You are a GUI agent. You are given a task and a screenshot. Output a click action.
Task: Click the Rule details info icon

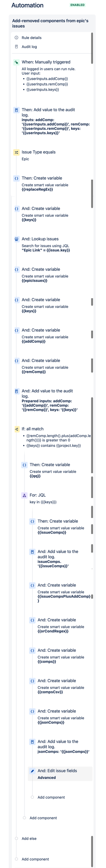tap(16, 38)
